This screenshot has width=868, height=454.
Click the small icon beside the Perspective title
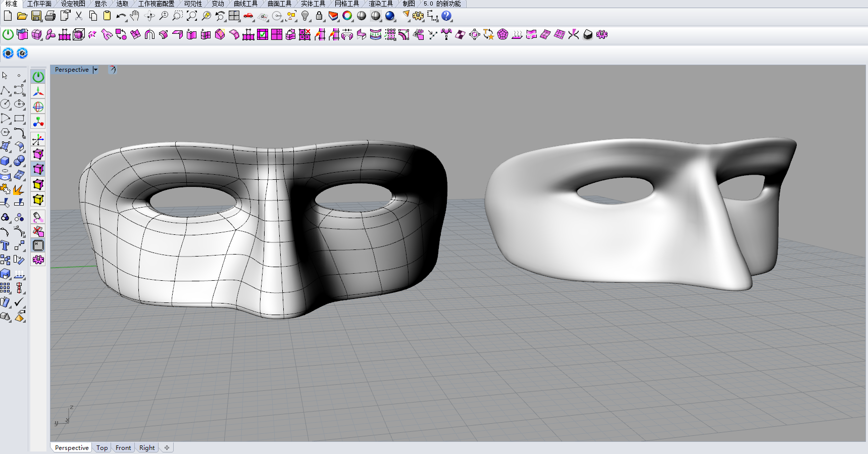tap(112, 70)
